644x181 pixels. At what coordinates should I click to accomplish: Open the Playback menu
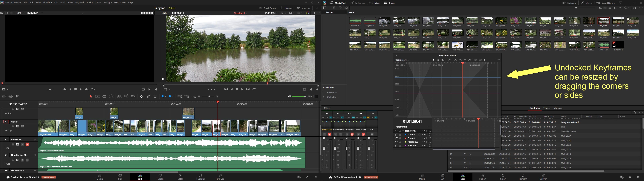pos(80,3)
